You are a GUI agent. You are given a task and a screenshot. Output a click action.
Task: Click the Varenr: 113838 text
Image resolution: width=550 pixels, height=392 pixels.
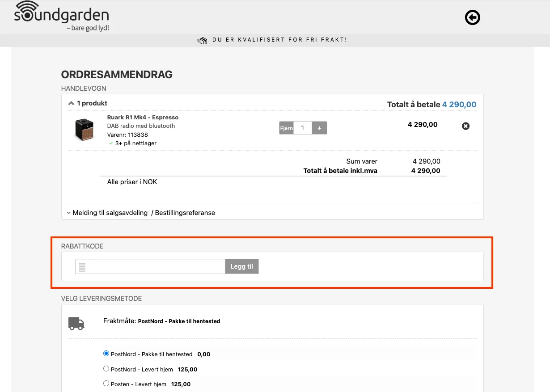[x=127, y=135]
